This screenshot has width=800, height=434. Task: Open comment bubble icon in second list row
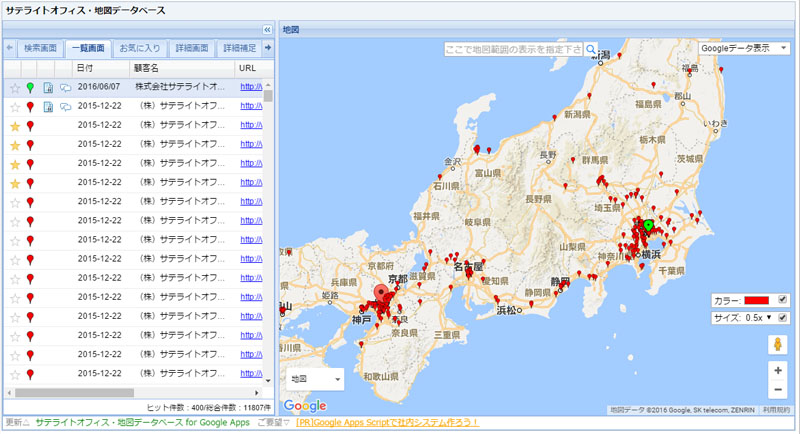pos(65,107)
